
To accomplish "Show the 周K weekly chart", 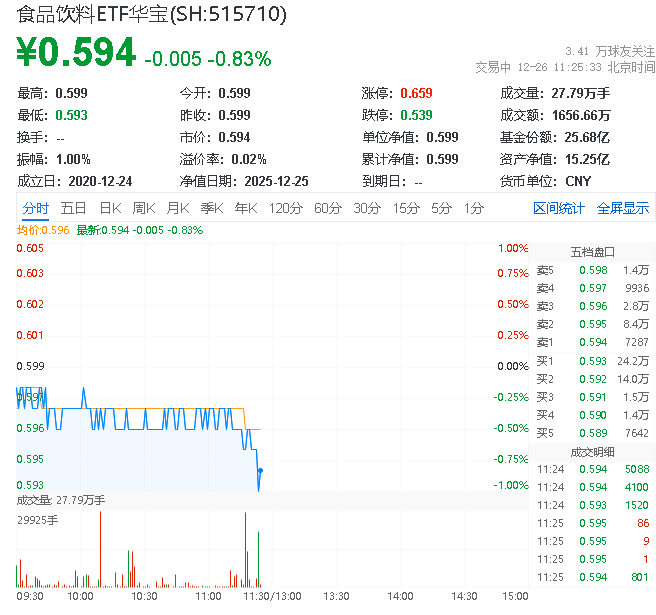I will pyautogui.click(x=144, y=208).
